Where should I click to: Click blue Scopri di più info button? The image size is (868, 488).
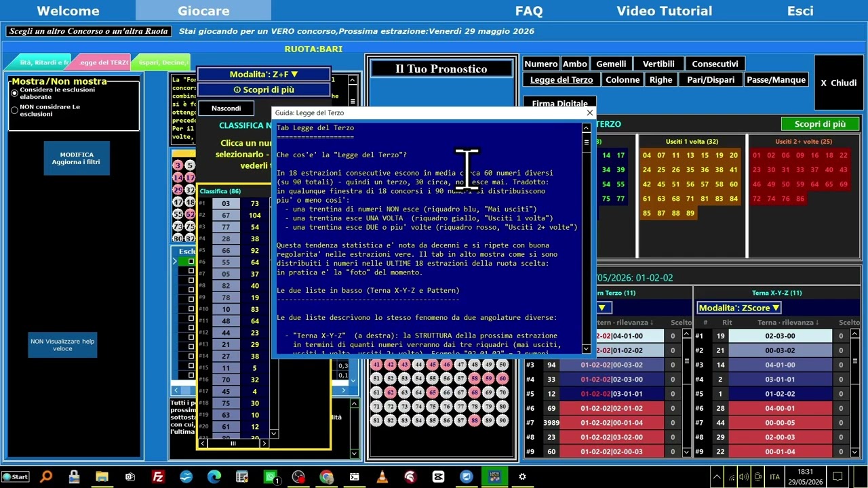[x=264, y=89]
